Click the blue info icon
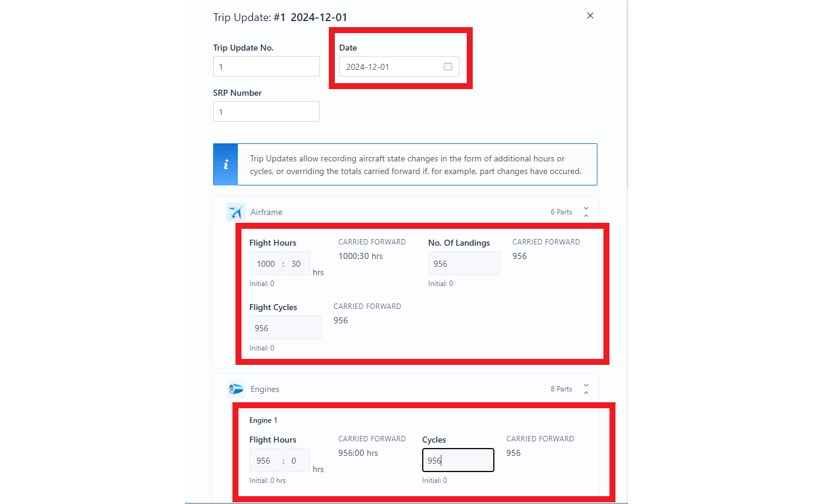The height and width of the screenshot is (504, 813). tap(226, 164)
